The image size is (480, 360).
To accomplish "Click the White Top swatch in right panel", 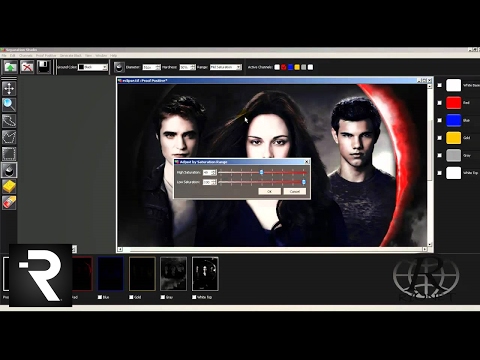I will [454, 173].
